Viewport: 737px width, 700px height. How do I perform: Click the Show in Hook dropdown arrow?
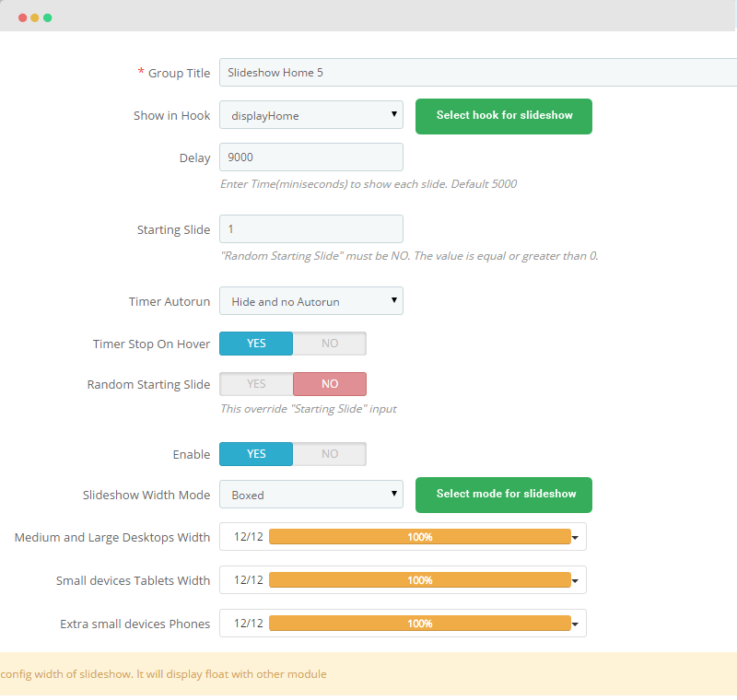tap(394, 114)
